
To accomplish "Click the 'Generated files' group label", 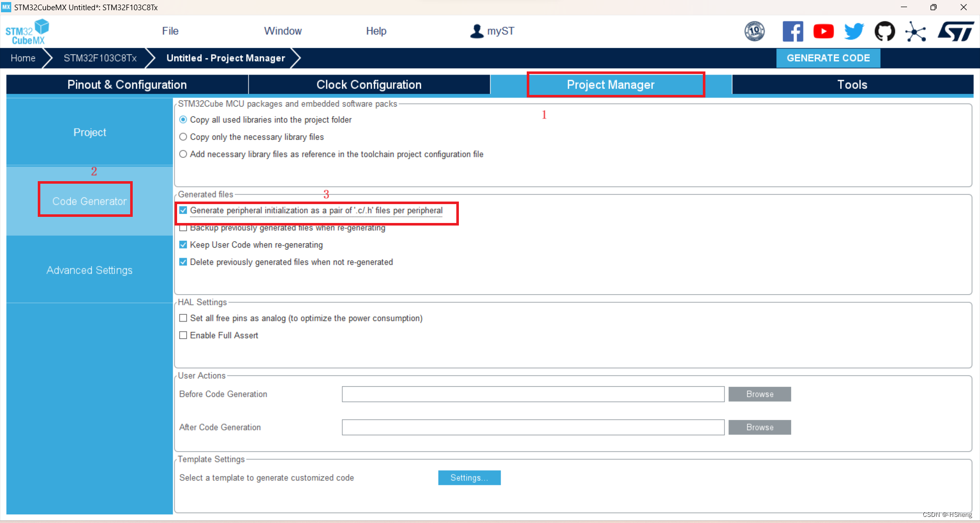I will pyautogui.click(x=206, y=194).
